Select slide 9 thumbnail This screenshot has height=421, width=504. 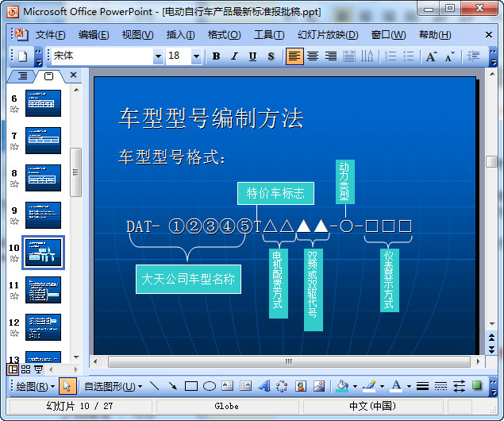tap(43, 215)
